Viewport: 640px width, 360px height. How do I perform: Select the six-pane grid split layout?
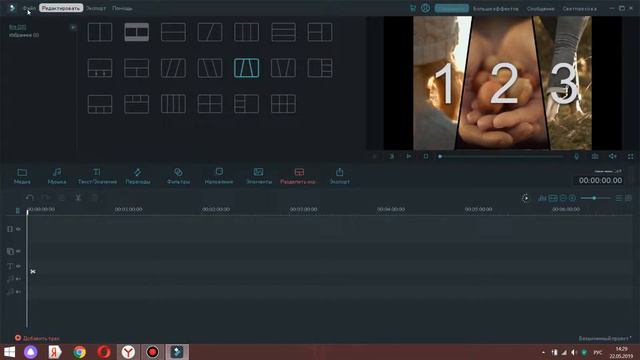point(283,104)
